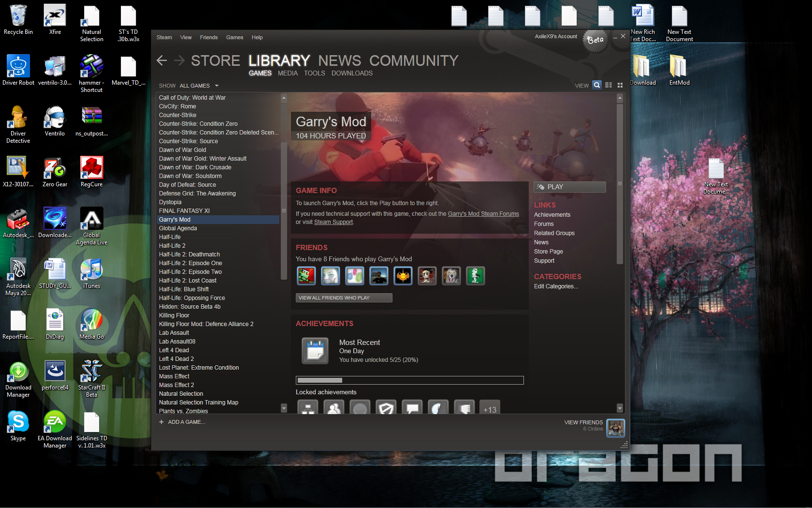Viewport: 812px width, 508px height.
Task: Open the Friends menu
Action: 209,37
